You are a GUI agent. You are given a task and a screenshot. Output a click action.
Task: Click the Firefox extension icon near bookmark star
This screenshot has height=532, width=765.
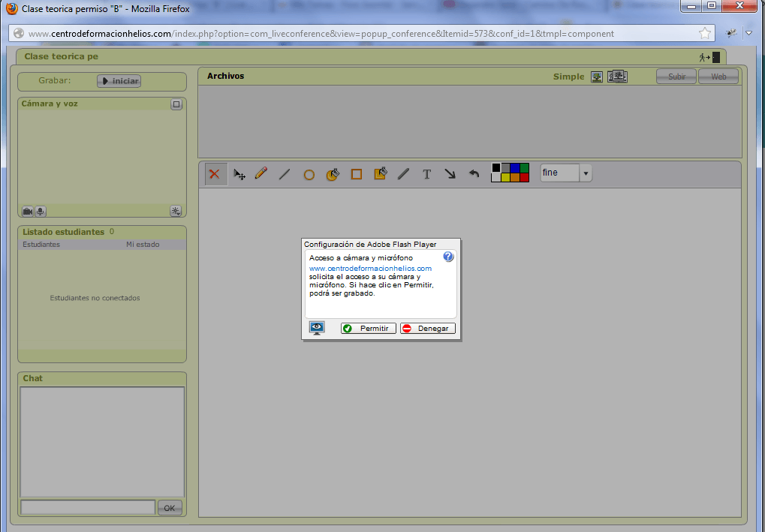731,33
